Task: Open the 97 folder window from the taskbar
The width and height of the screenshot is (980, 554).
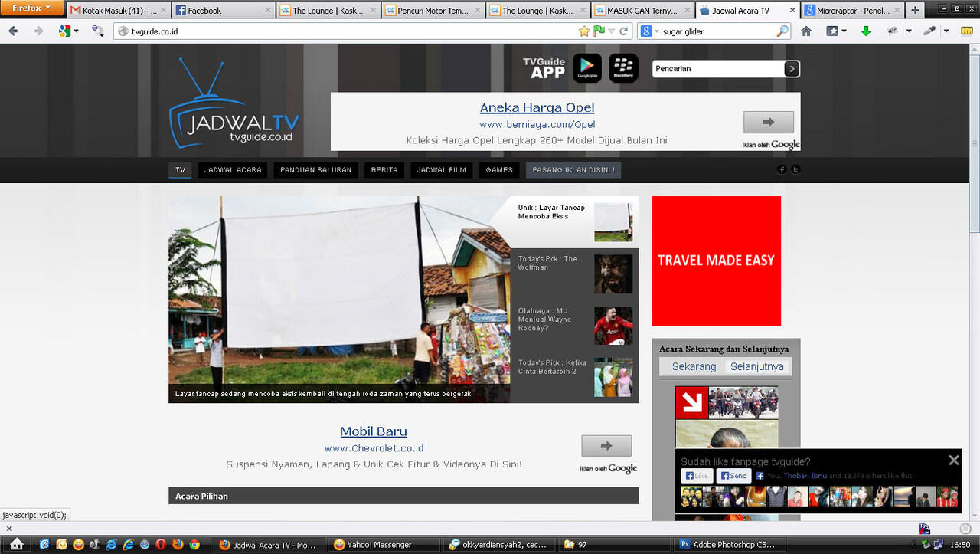Action: 616,545
